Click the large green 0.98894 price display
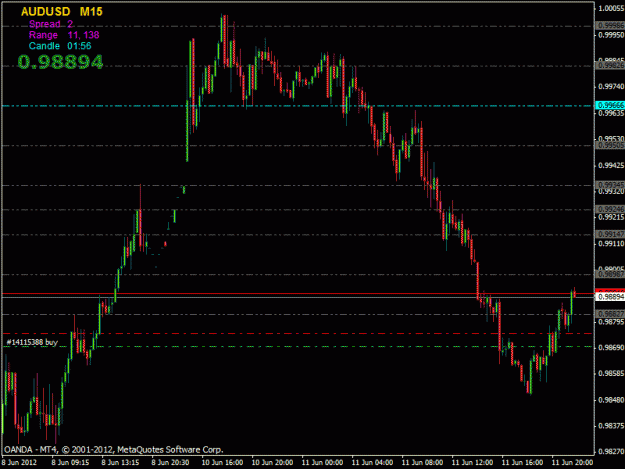625x469 pixels. [x=60, y=62]
